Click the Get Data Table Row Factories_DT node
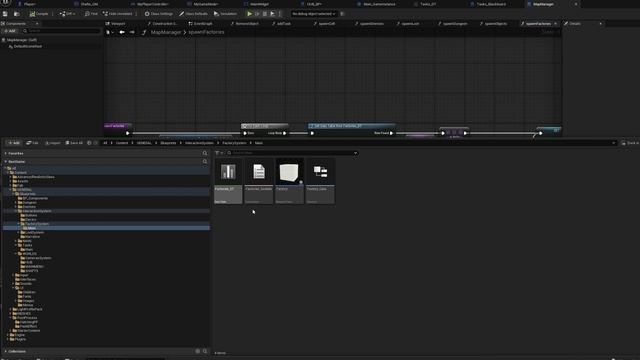Screen dimensions: 640x360 351,126
